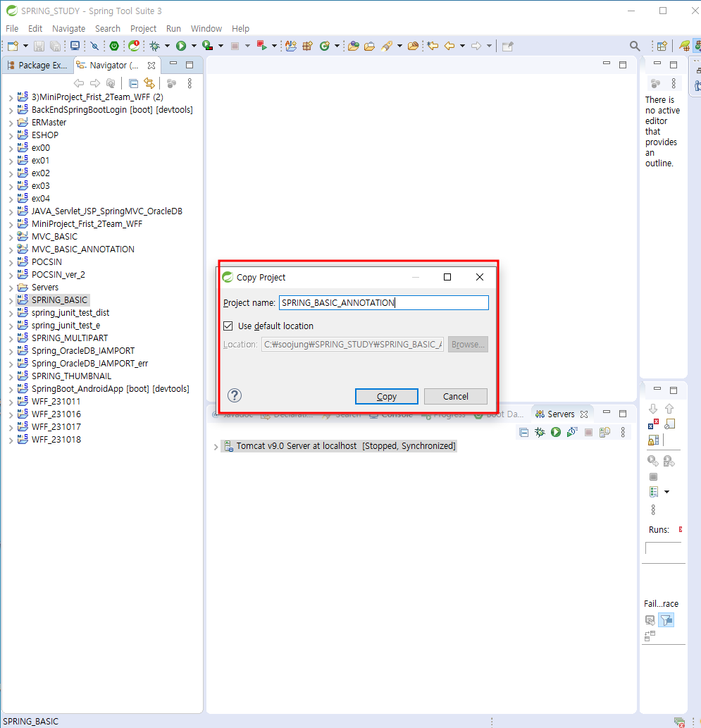Screen dimensions: 701x728
Task: Expand the ESHOP project node
Action: pos(11,136)
